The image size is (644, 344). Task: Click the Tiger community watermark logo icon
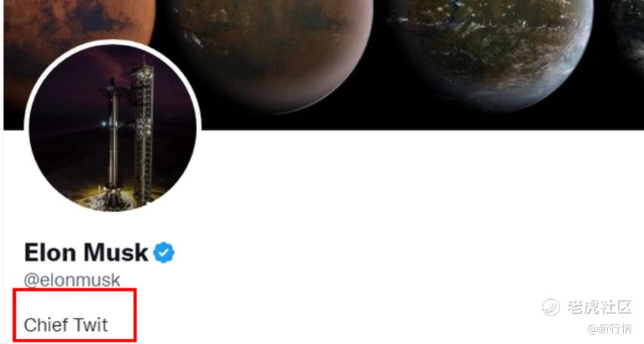click(x=550, y=307)
